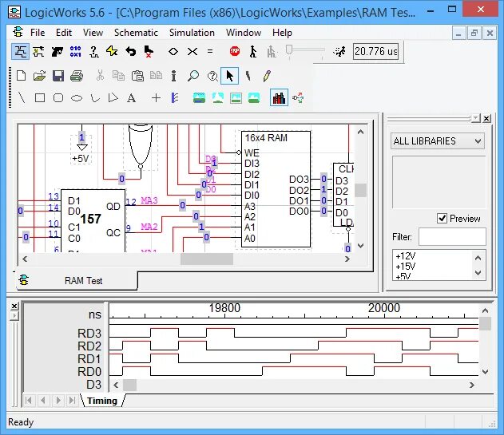Click the walking figure single-step icon

tap(252, 51)
